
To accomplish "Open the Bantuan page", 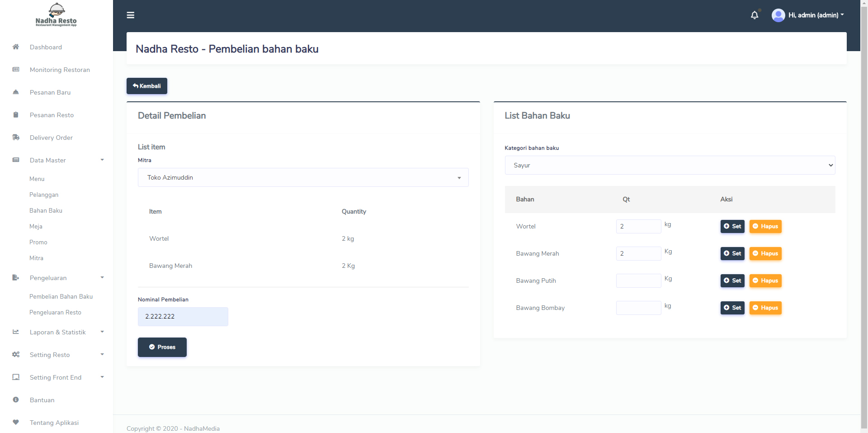I will coord(42,400).
